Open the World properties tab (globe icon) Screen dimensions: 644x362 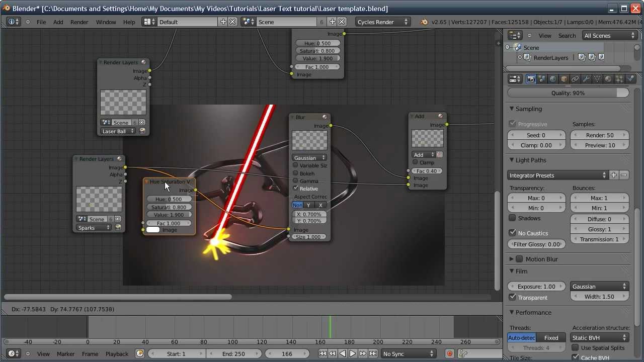(x=553, y=79)
